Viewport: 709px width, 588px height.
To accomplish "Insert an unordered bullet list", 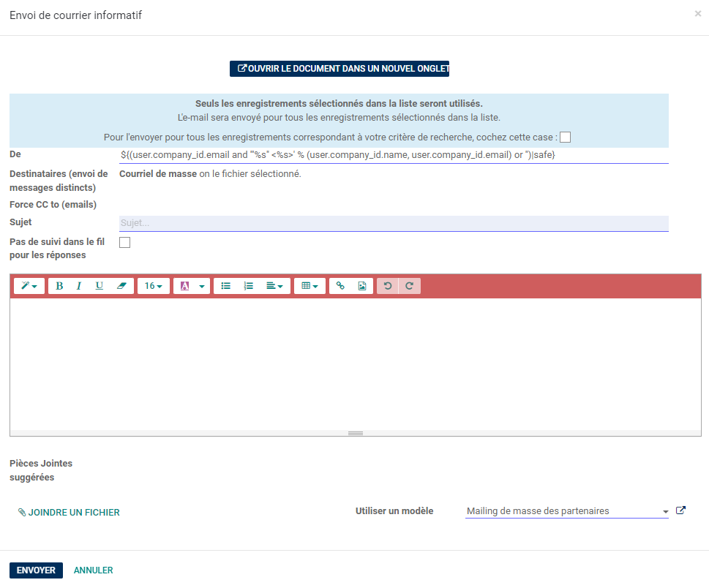I will pos(225,286).
